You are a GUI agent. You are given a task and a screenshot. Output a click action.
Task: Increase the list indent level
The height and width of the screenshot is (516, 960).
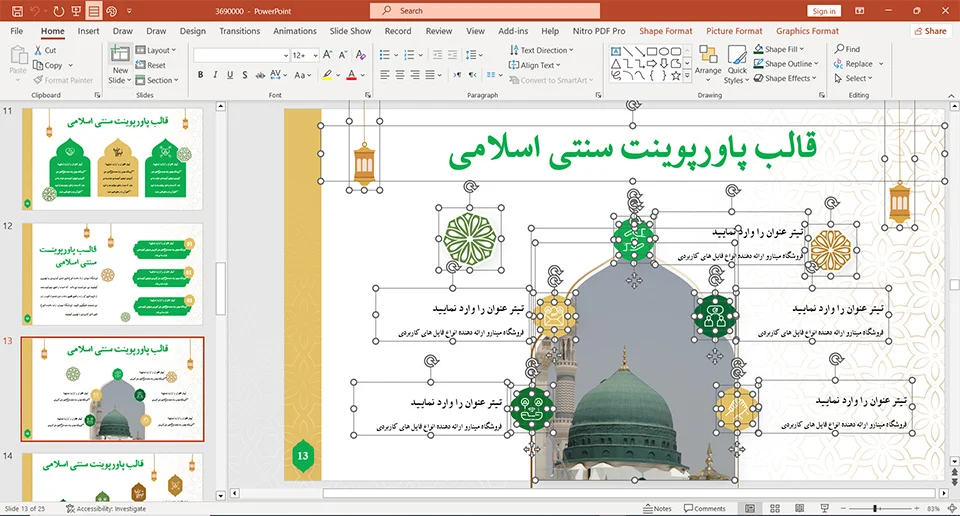(452, 55)
